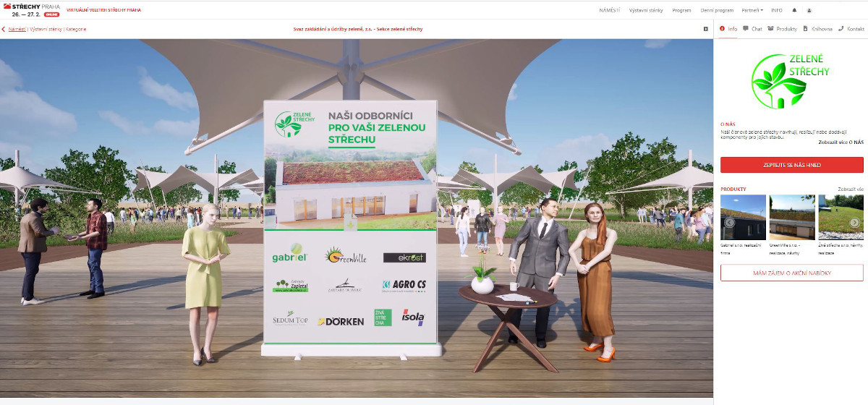Click the Živá střecha green logo on the banner
Image resolution: width=868 pixels, height=405 pixels.
click(x=383, y=317)
